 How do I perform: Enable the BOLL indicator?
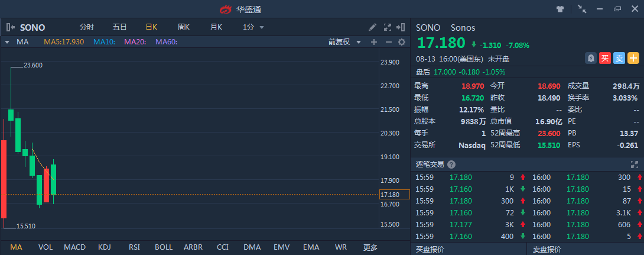click(x=164, y=247)
